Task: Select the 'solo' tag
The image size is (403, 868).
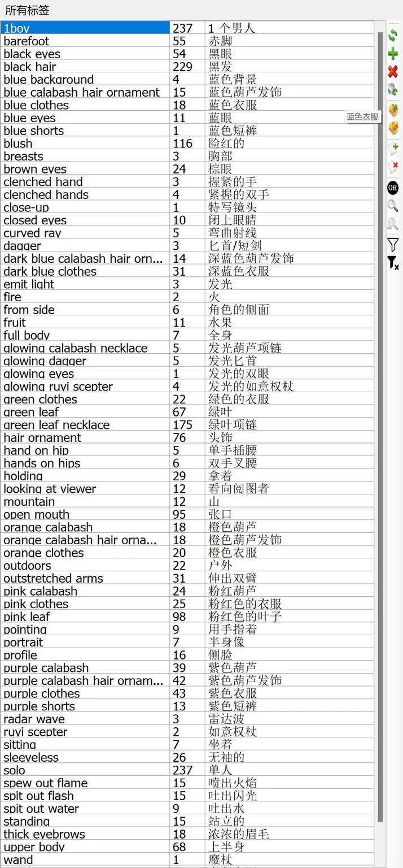Action: click(14, 770)
